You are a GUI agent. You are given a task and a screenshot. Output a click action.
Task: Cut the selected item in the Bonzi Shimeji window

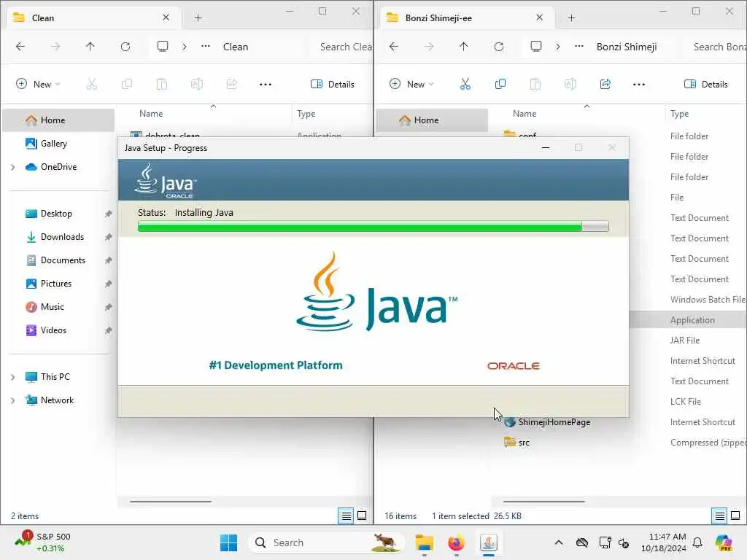pyautogui.click(x=465, y=85)
